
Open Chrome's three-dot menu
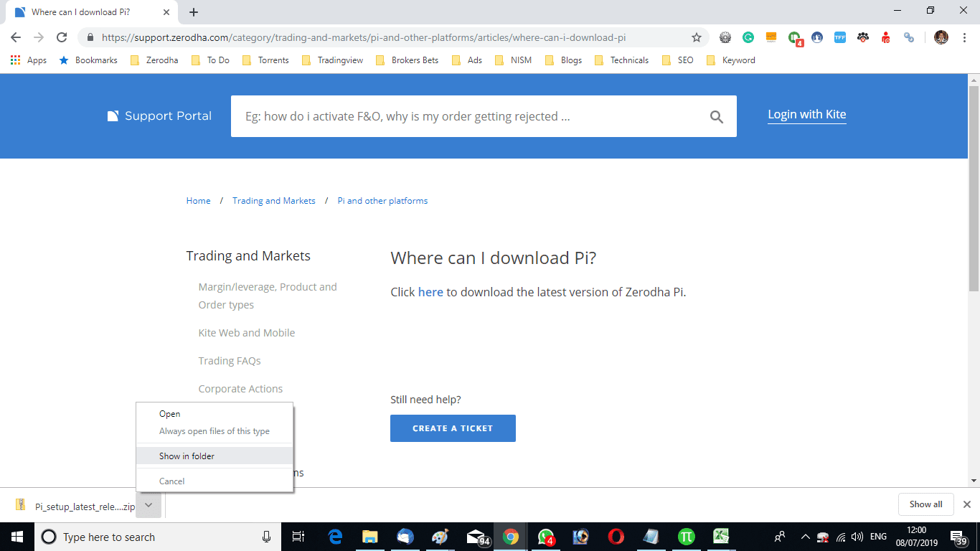(x=963, y=37)
